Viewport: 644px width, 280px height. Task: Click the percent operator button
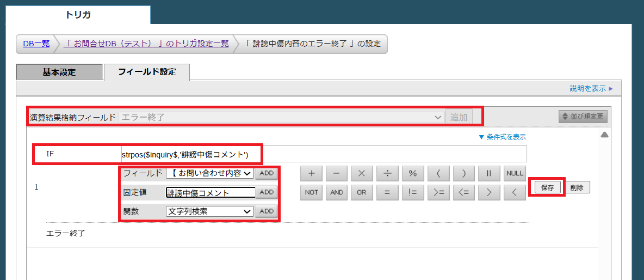coord(413,174)
